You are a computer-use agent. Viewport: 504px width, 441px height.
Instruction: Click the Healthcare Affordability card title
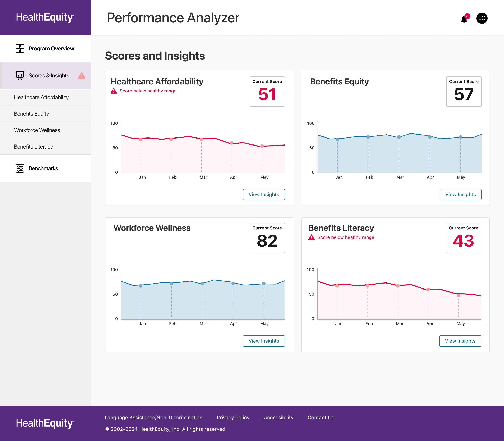pos(157,81)
